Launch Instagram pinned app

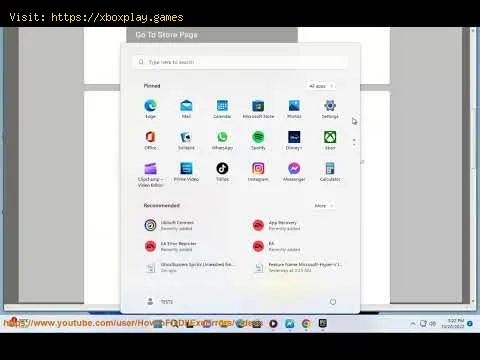pos(258,172)
